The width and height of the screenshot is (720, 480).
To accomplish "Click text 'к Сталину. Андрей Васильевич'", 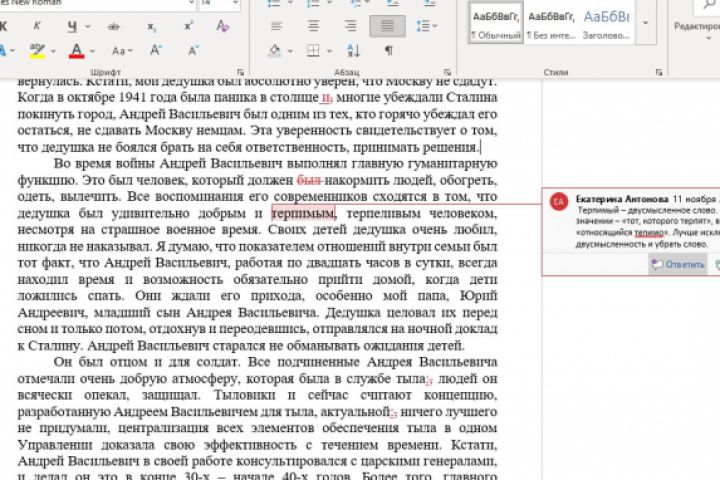I will (113, 345).
